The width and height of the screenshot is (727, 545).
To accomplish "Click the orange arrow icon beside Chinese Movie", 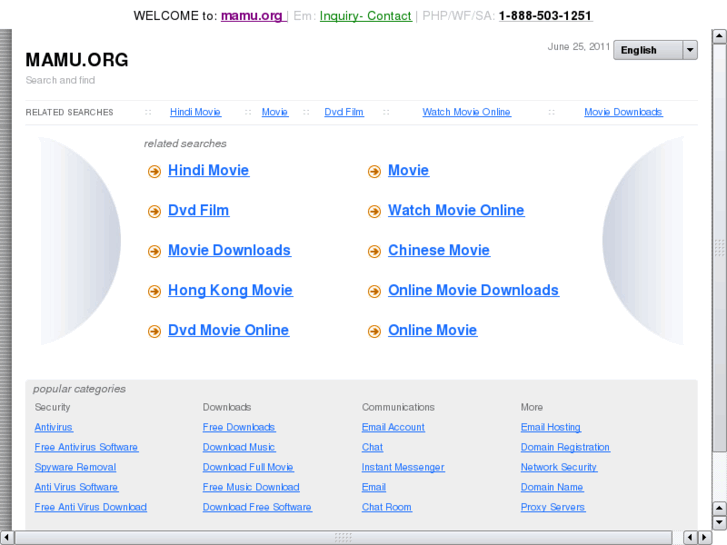I will click(374, 251).
